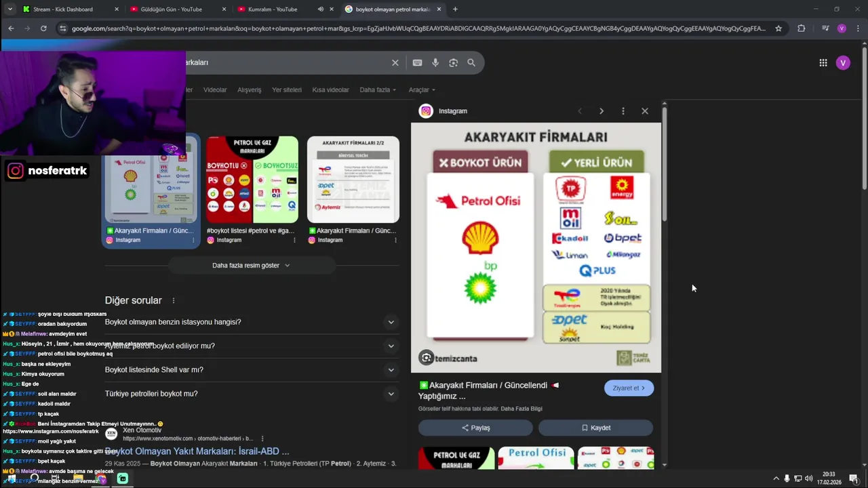Show hidden system tray icons

776,479
